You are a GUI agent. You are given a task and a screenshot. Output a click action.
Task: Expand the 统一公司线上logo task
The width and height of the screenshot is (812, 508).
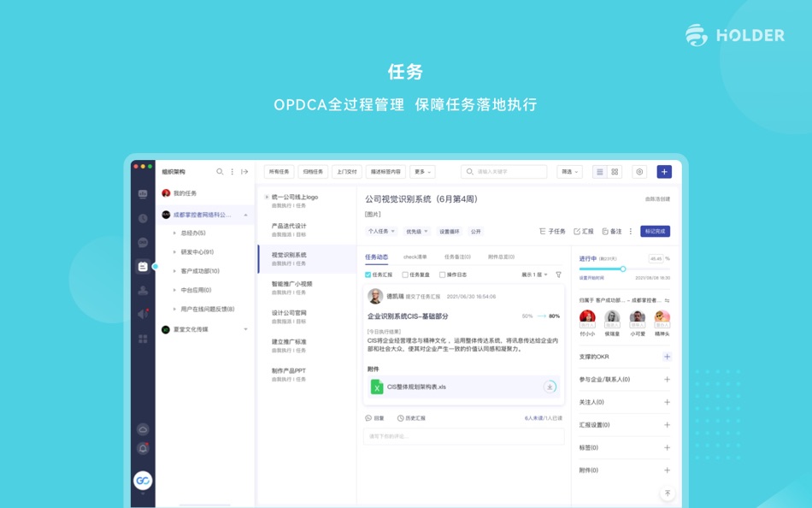267,197
